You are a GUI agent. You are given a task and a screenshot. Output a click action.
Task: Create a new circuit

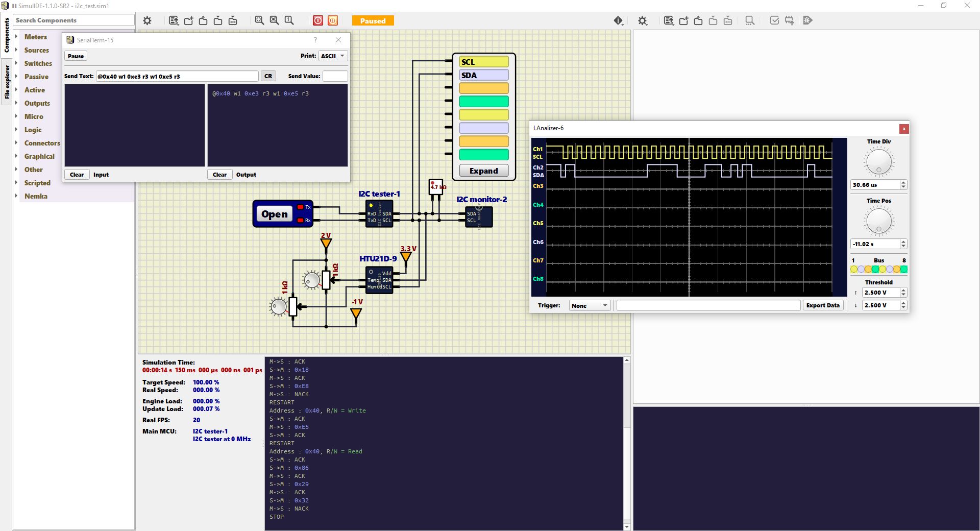click(x=188, y=20)
